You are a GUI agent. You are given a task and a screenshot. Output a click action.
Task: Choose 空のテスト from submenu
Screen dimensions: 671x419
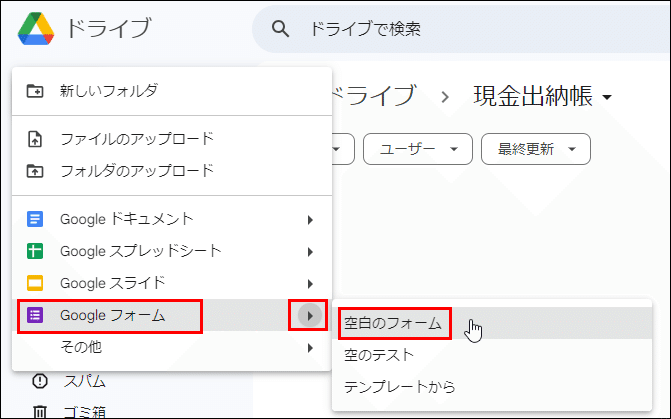[x=492, y=355]
